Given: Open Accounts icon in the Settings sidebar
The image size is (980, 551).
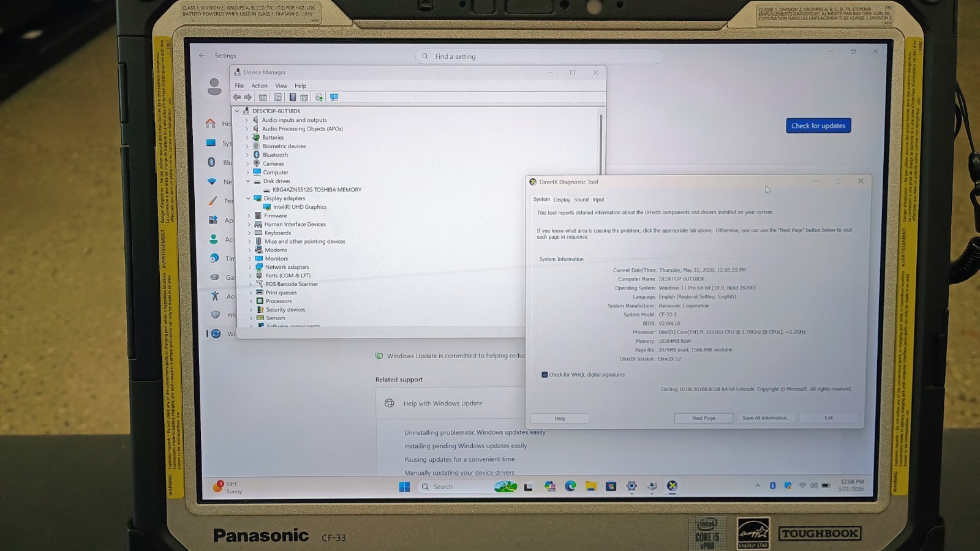Looking at the screenshot, I should pos(214,239).
